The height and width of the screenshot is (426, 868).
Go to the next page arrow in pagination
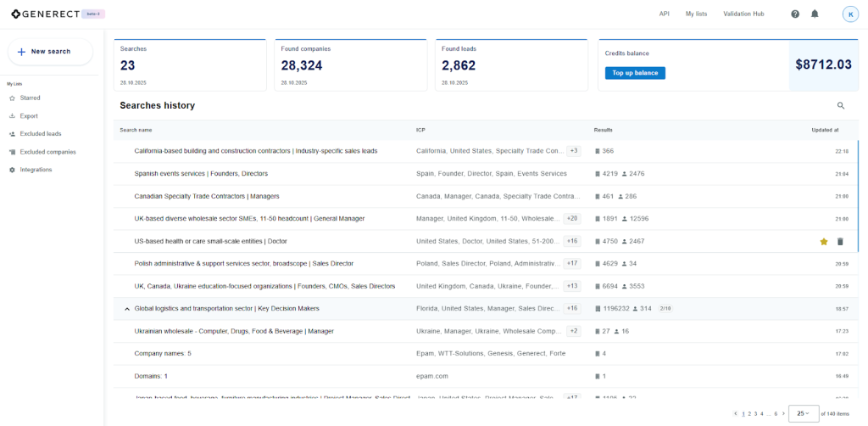pos(783,414)
